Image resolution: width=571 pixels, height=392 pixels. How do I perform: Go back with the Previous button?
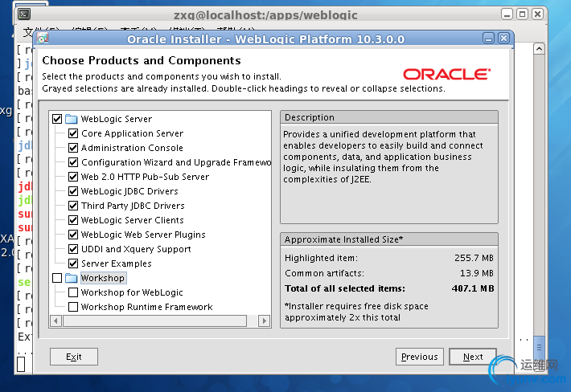point(420,357)
